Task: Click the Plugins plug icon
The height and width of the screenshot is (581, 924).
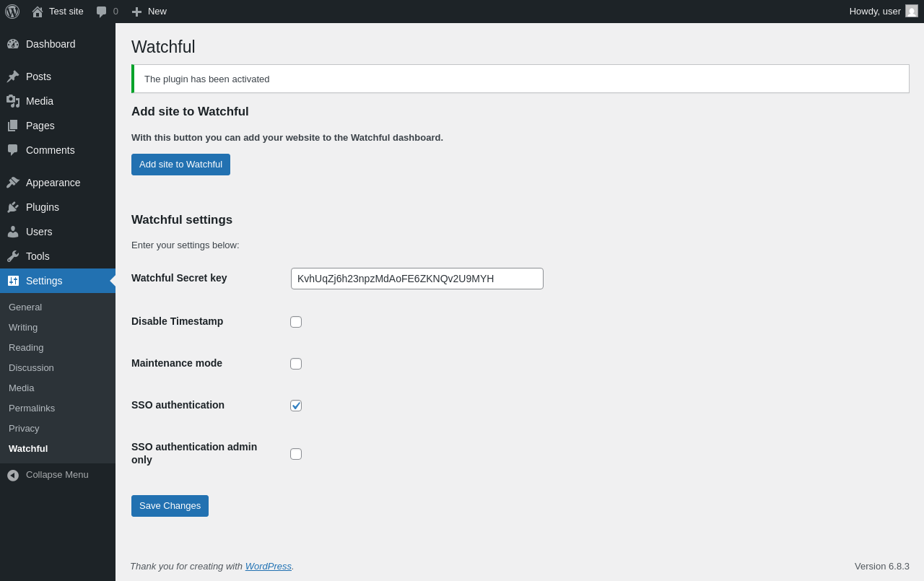Action: (x=13, y=207)
